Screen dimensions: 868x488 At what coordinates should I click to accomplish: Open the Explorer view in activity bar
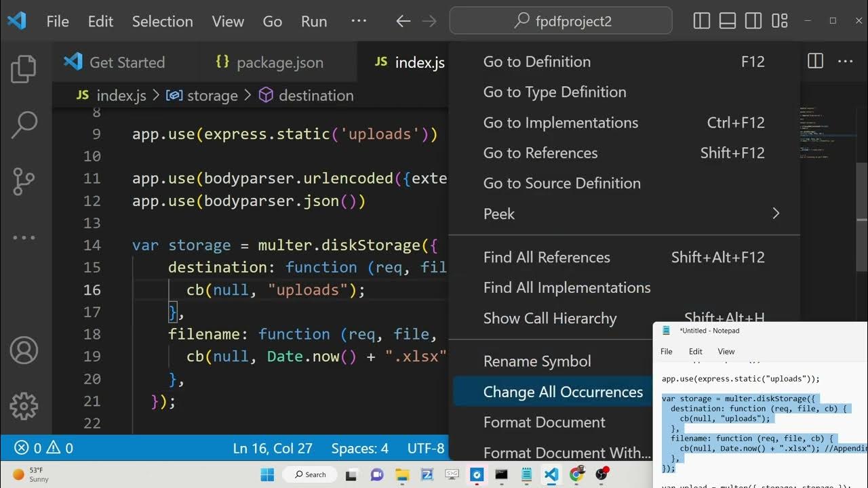click(24, 69)
